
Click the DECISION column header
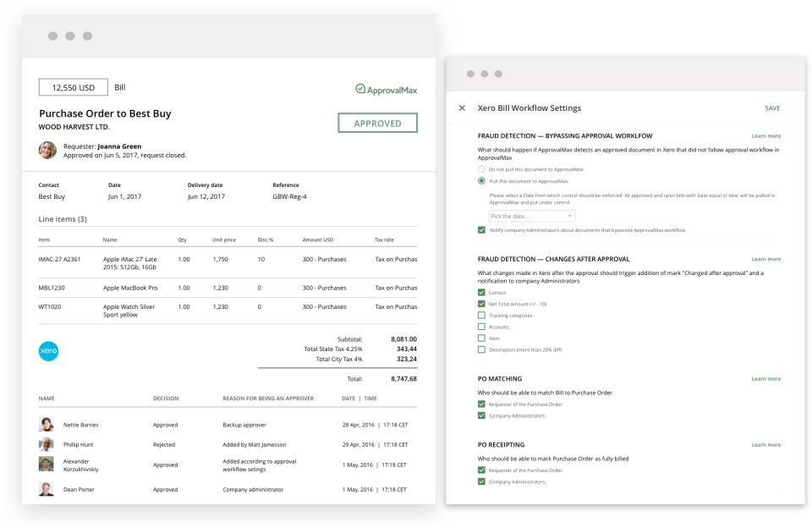coord(166,399)
